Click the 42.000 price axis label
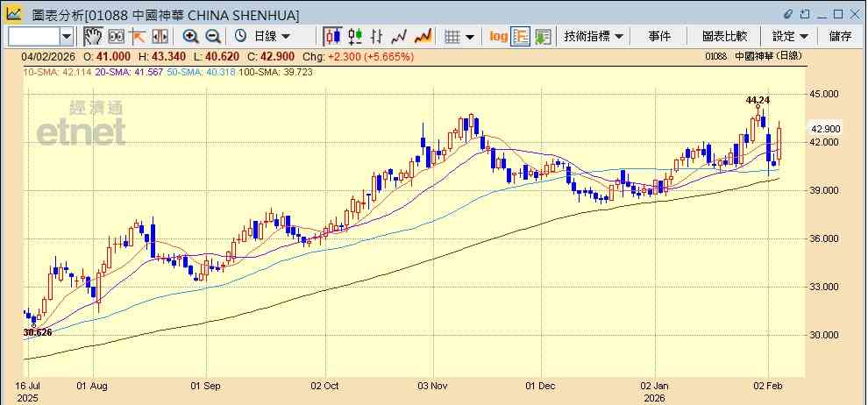 824,143
